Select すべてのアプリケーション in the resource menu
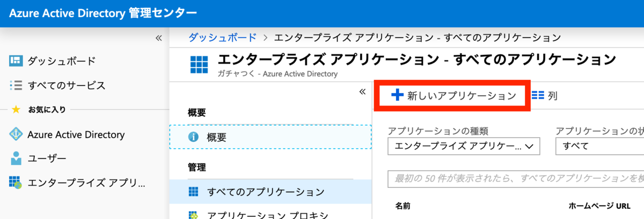This screenshot has height=219, width=644. (270, 192)
